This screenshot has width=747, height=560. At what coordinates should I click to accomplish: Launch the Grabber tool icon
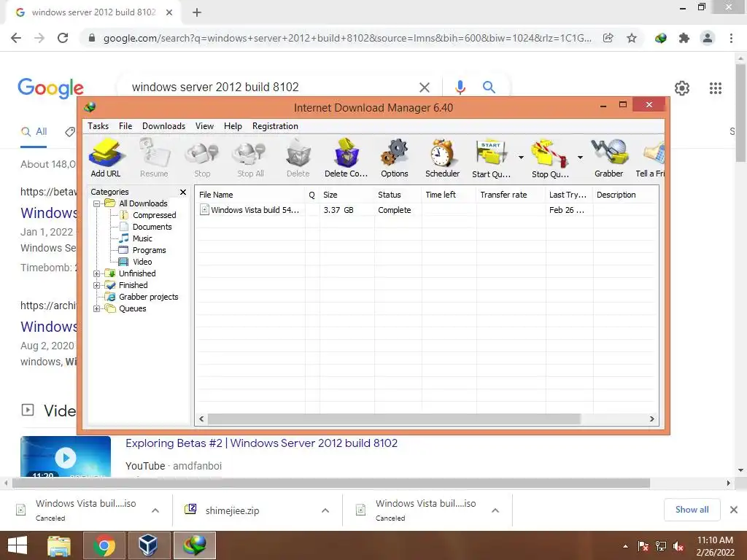point(609,157)
